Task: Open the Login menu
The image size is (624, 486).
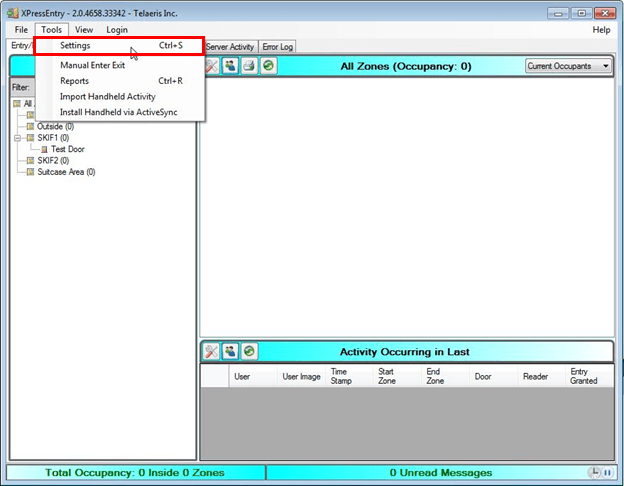Action: [117, 30]
